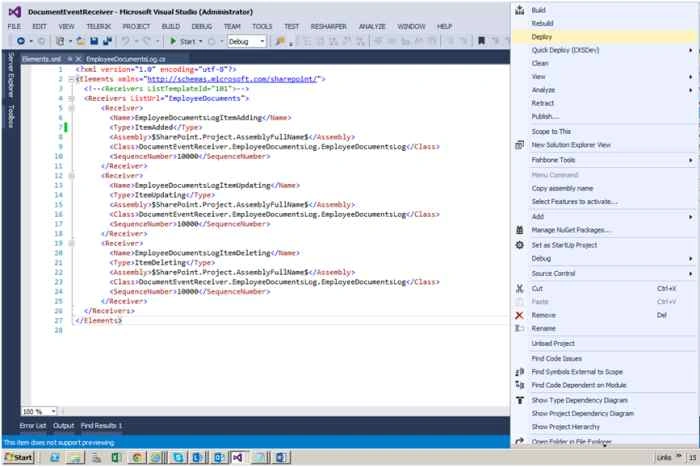The height and width of the screenshot is (467, 700).
Task: Click the Windows Start button
Action: (19, 458)
